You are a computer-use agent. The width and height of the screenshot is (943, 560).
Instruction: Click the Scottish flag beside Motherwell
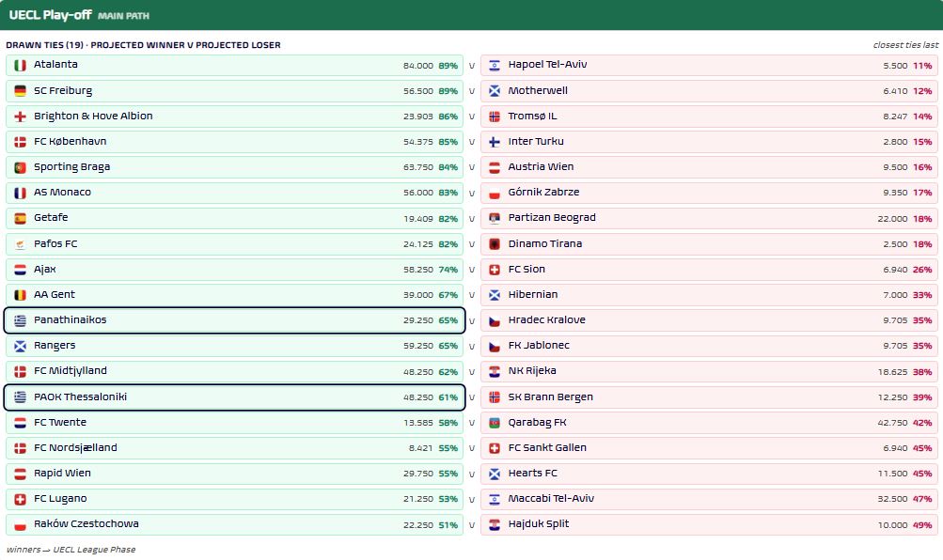tap(495, 91)
